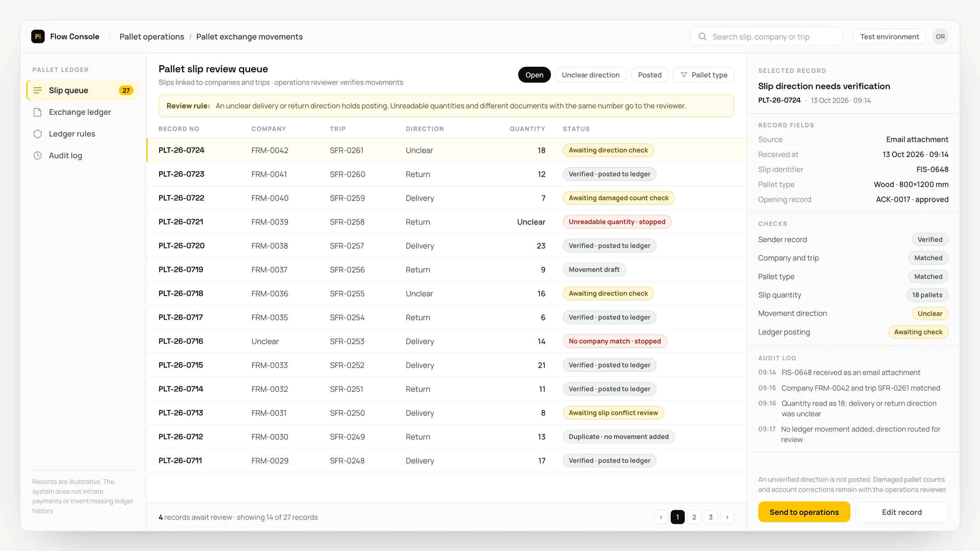Click the Exchange ledger document icon
980x551 pixels.
[38, 112]
